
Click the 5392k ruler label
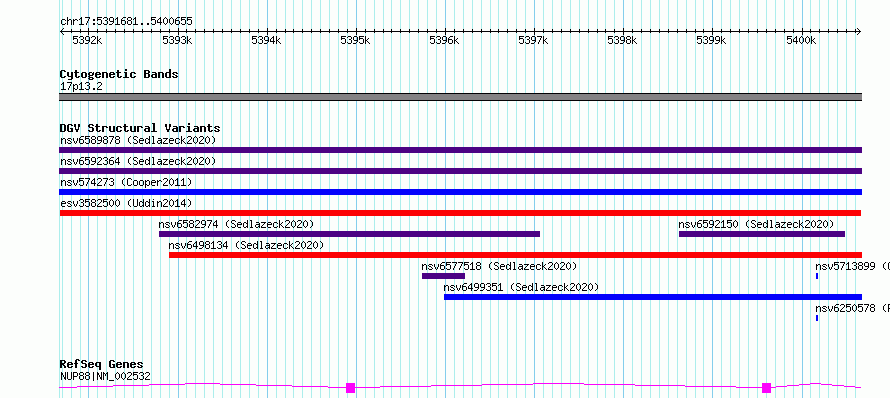click(x=87, y=40)
